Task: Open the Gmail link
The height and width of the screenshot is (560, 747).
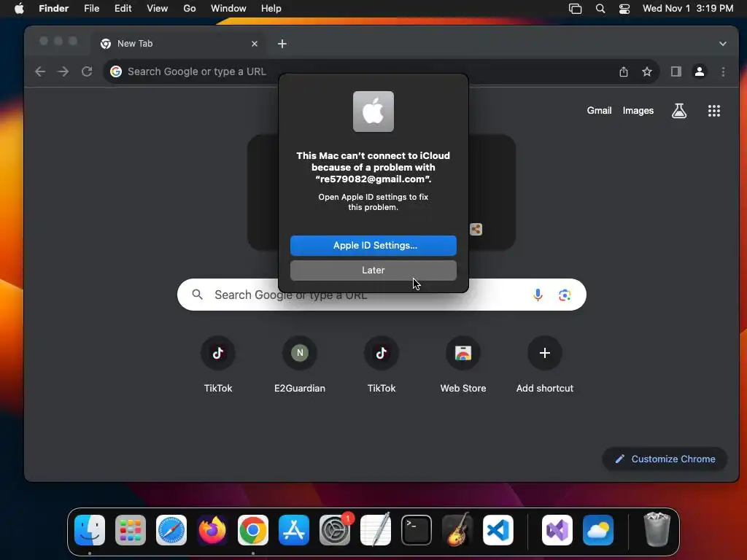Action: [599, 111]
